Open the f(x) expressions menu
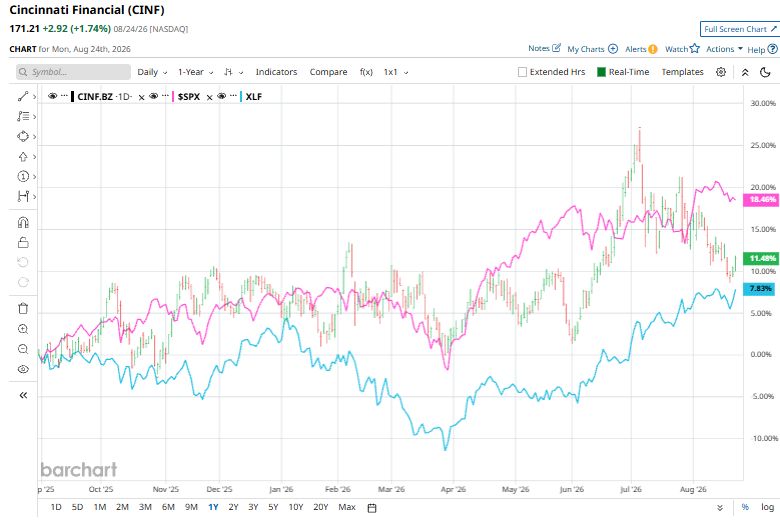Viewport: 780px width, 522px height. point(366,72)
